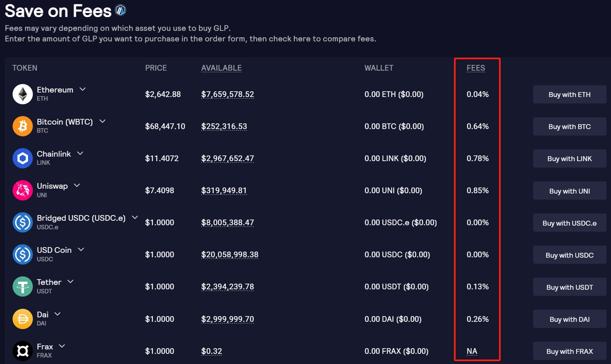Click the Ethereum token icon

(x=23, y=94)
